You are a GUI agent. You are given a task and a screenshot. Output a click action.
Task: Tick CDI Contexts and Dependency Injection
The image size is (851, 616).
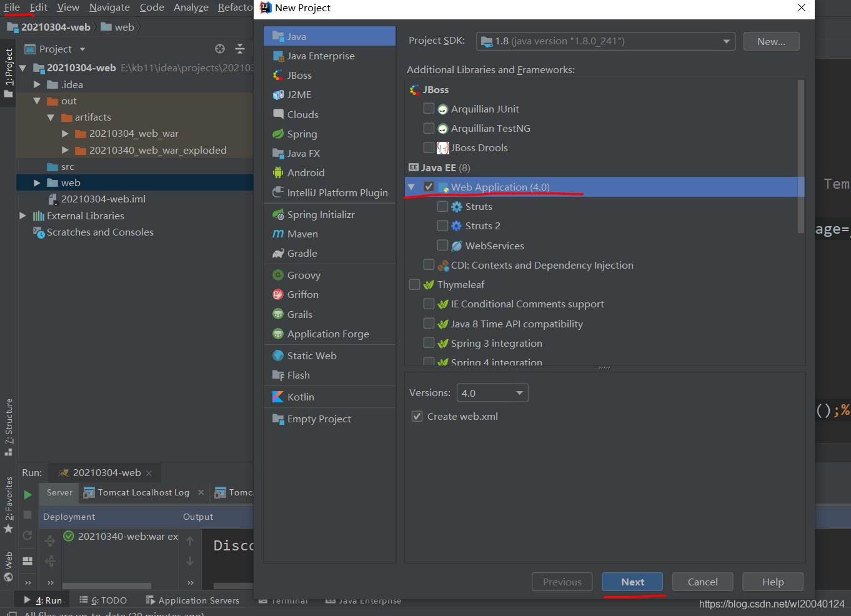click(x=429, y=264)
